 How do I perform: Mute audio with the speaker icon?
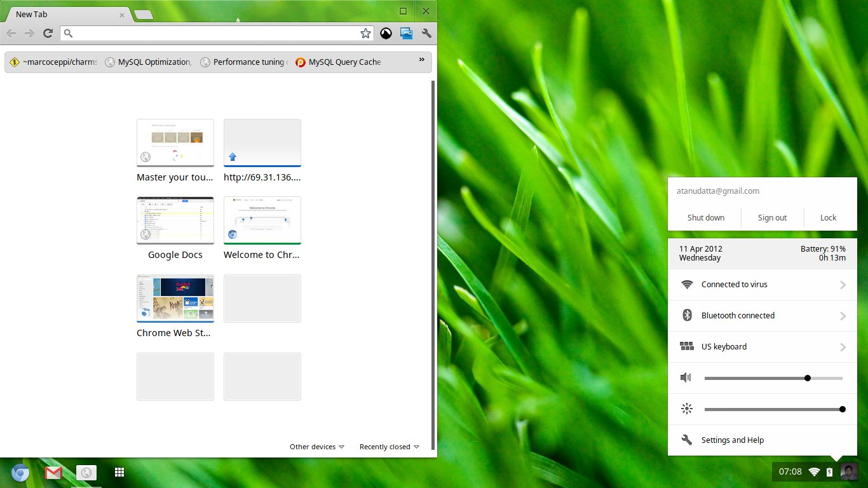click(686, 378)
